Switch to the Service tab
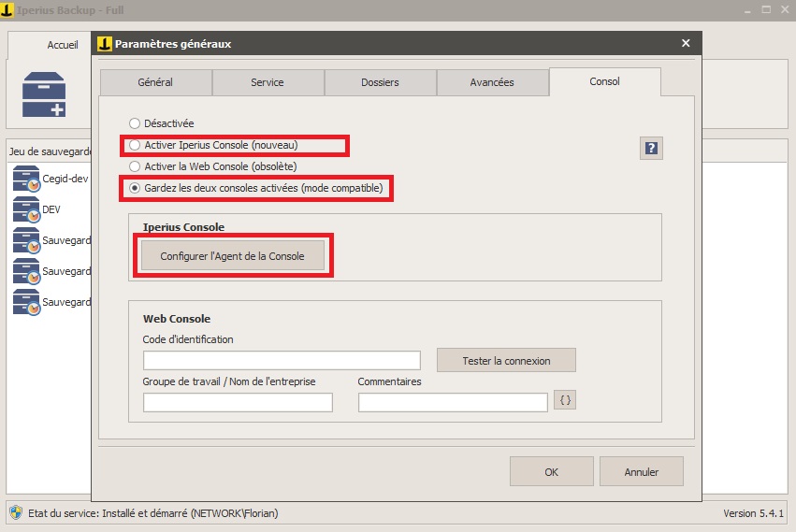The width and height of the screenshot is (796, 532). coord(268,82)
